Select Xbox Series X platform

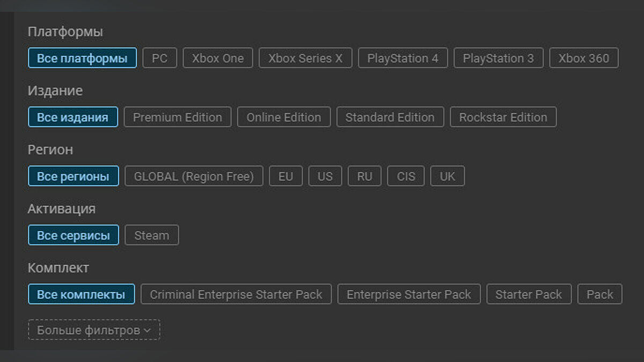tap(305, 58)
